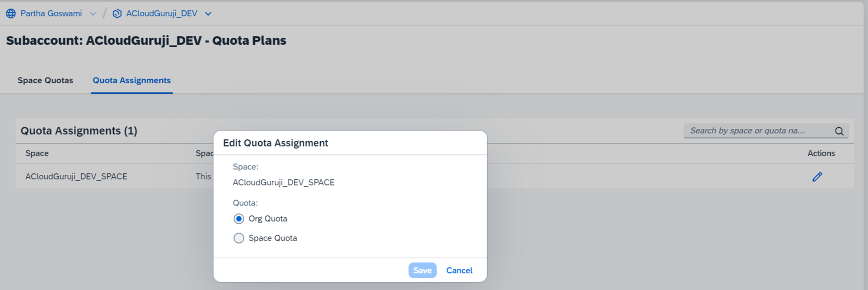This screenshot has height=290, width=868.
Task: Click the pencil edit icon under Actions
Action: click(x=817, y=176)
